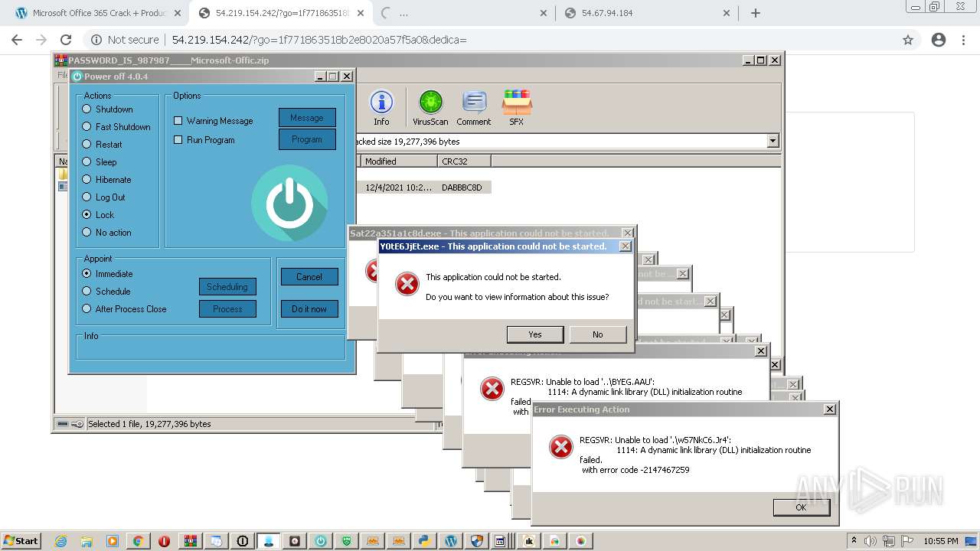Viewport: 980px width, 551px height.
Task: Select the Shutdown action
Action: pos(108,109)
